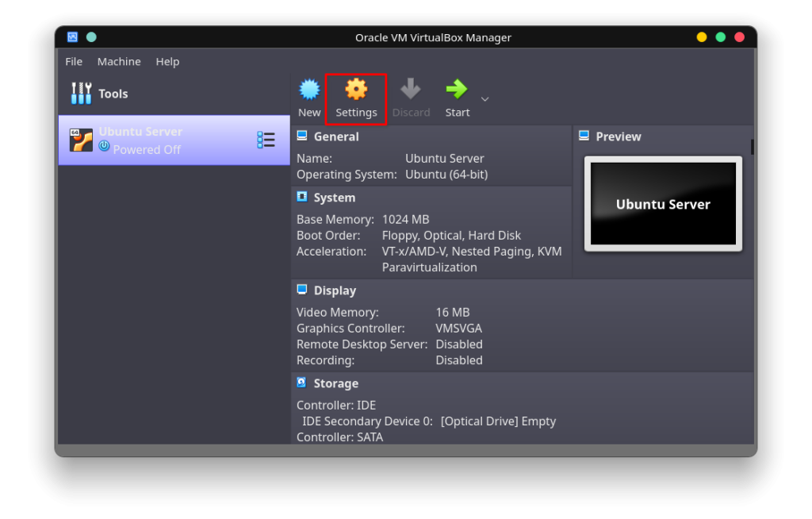Click the General section icon

[301, 136]
